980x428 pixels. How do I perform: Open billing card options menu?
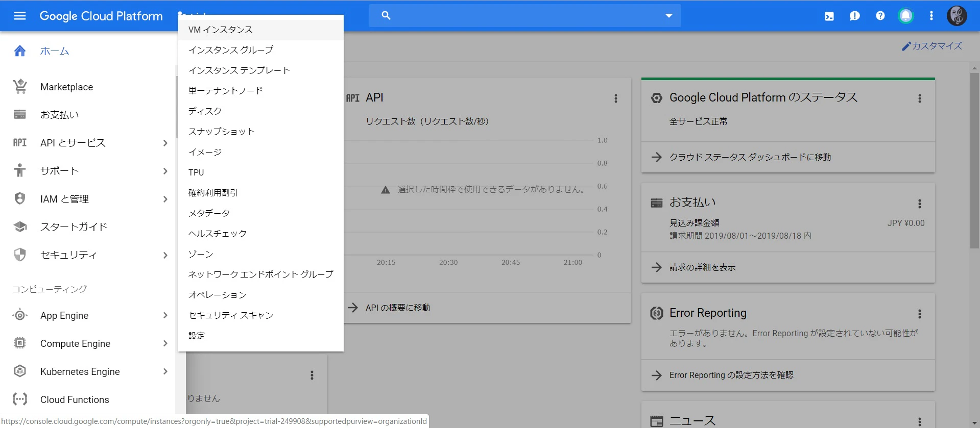[x=920, y=204]
